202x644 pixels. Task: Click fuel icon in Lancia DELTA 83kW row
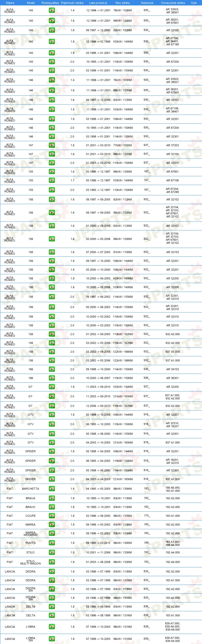point(52,607)
